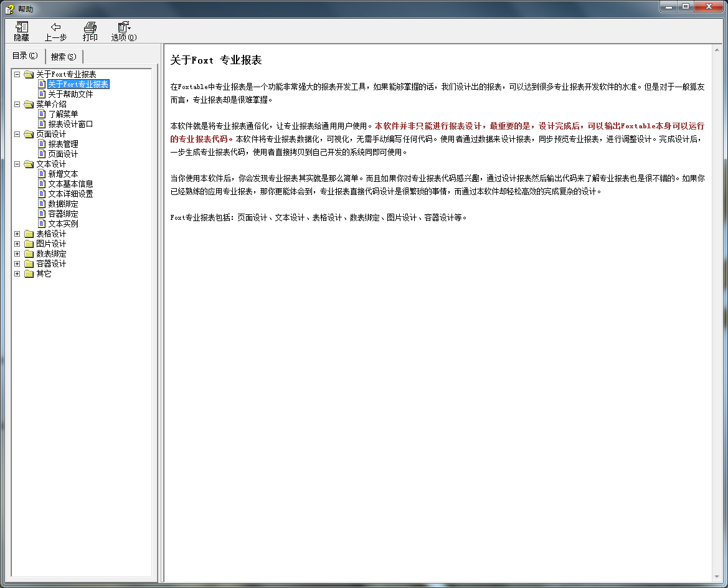Screen dimensions: 728x588
Task: Click the content pane scroll down arrow
Action: click(717, 577)
